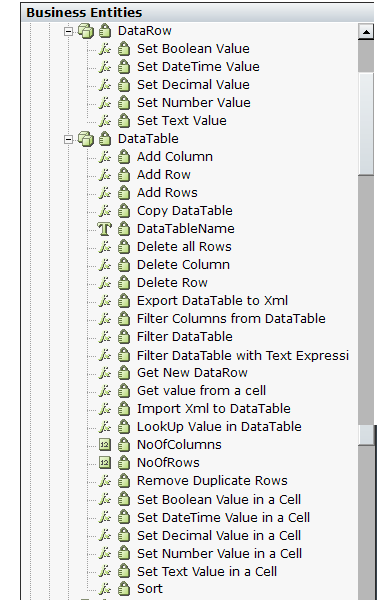Select Set Boolean Value under DataRow

click(193, 49)
